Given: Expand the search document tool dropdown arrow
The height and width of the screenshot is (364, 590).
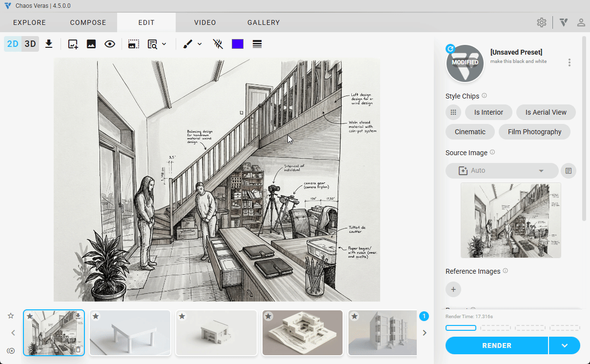Looking at the screenshot, I should (164, 44).
